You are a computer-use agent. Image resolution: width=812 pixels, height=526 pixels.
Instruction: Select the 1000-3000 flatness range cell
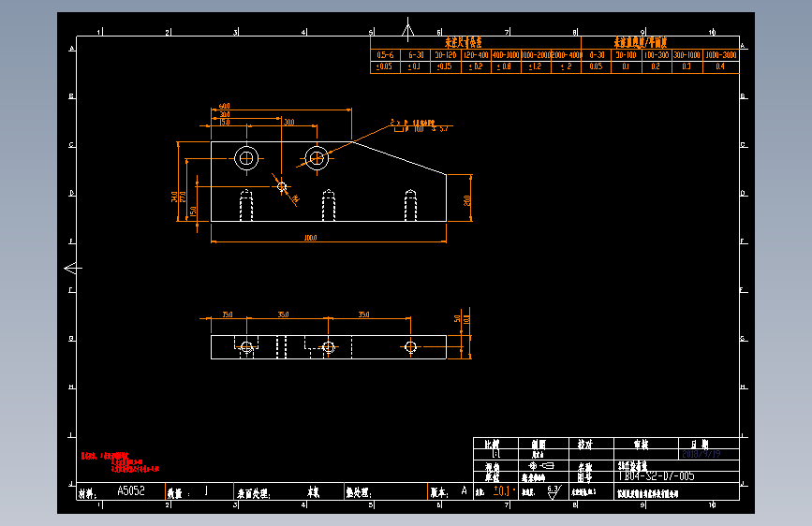(x=721, y=55)
